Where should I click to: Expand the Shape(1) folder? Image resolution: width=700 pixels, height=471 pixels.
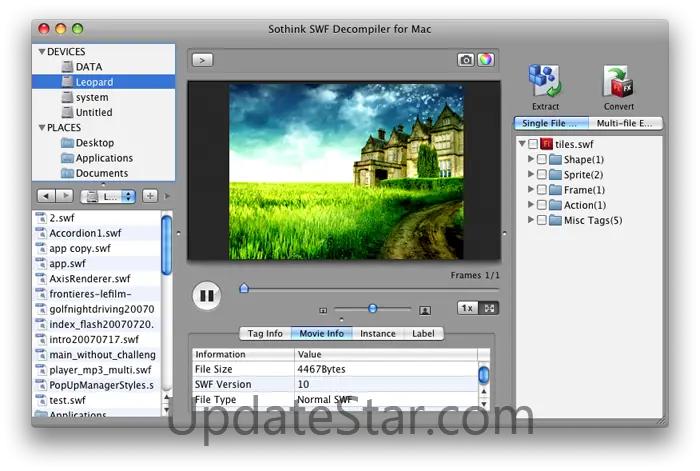pos(530,159)
